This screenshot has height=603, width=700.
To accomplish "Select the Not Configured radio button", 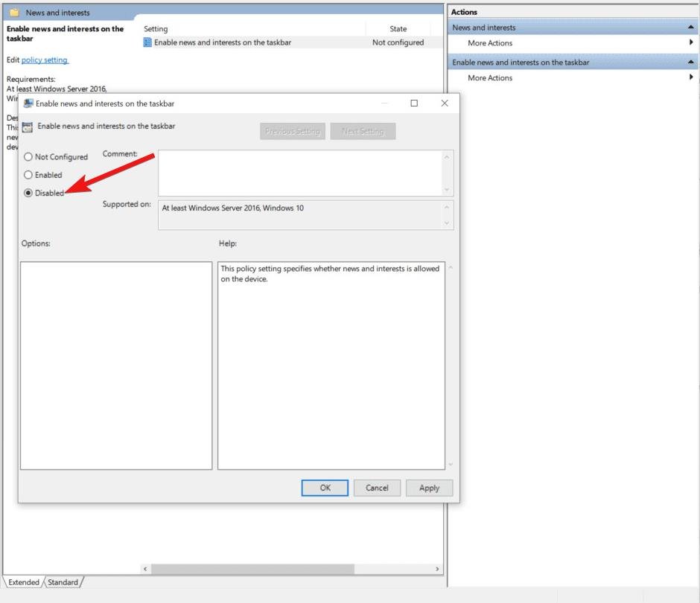I will [28, 156].
